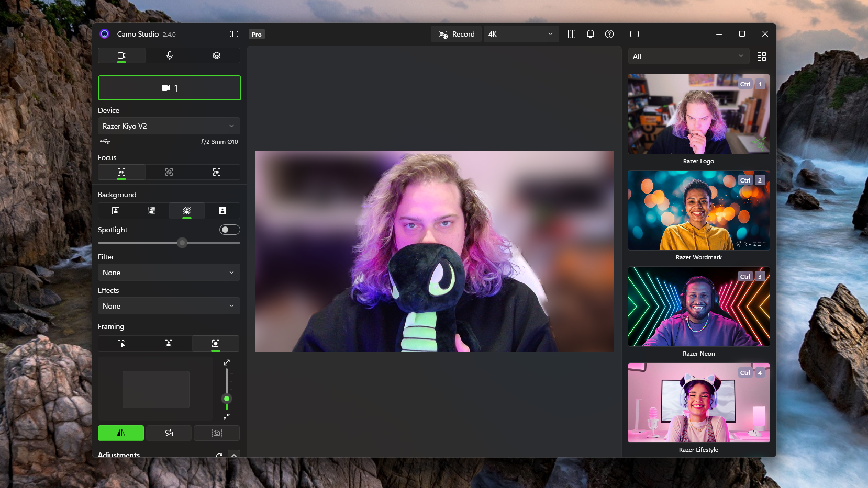
Task: Open the help question mark icon
Action: [609, 34]
